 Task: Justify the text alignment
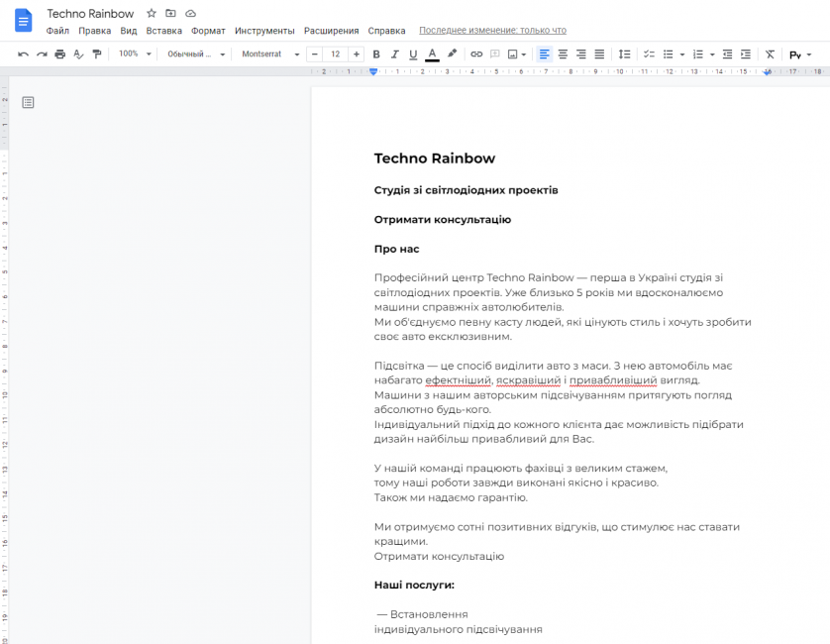pos(599,54)
